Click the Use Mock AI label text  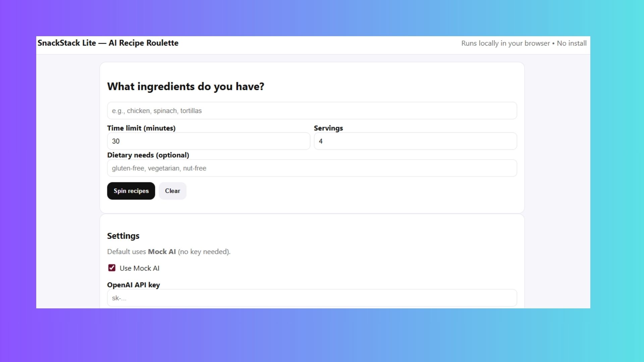pos(140,268)
